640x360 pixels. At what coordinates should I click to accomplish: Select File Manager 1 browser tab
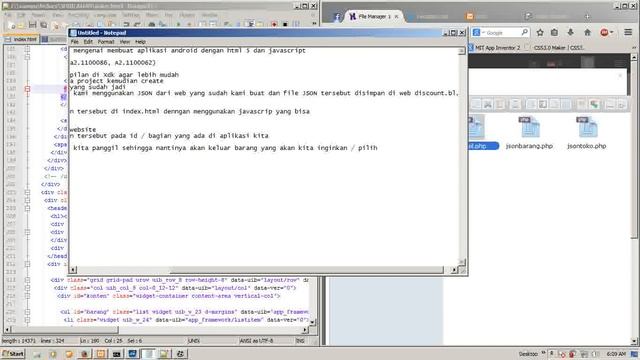pyautogui.click(x=374, y=16)
